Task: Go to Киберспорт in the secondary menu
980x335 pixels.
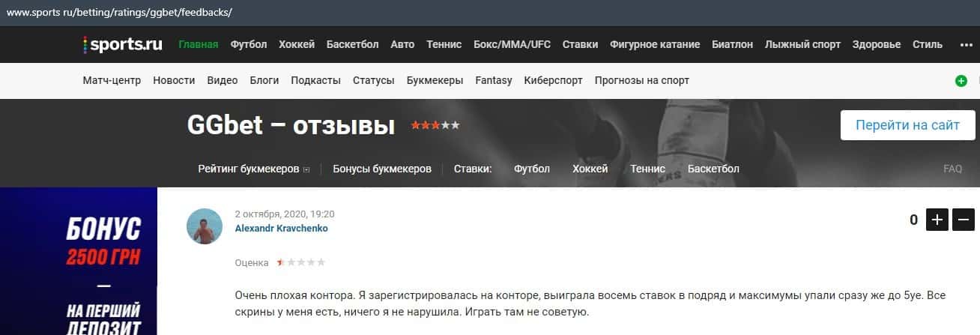Action: pos(553,80)
